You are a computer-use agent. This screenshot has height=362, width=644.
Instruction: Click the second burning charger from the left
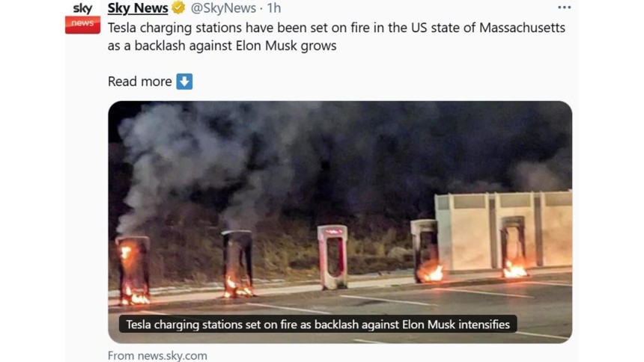(237, 263)
